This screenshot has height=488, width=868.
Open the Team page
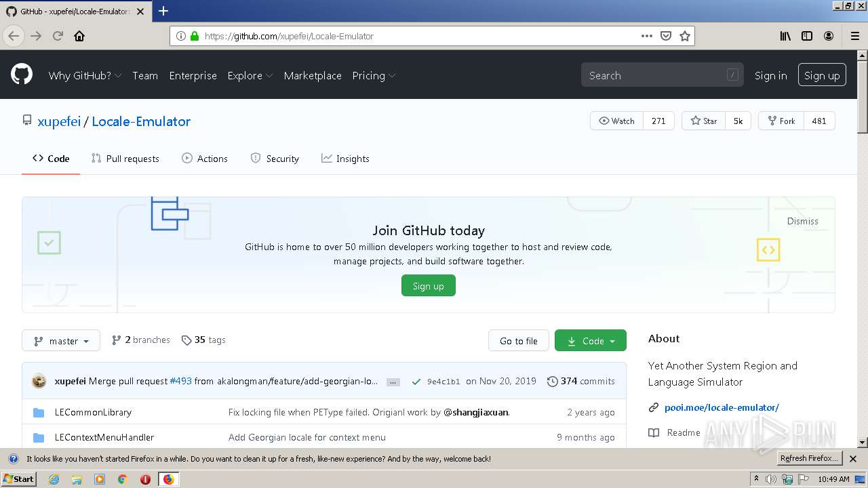tap(145, 75)
